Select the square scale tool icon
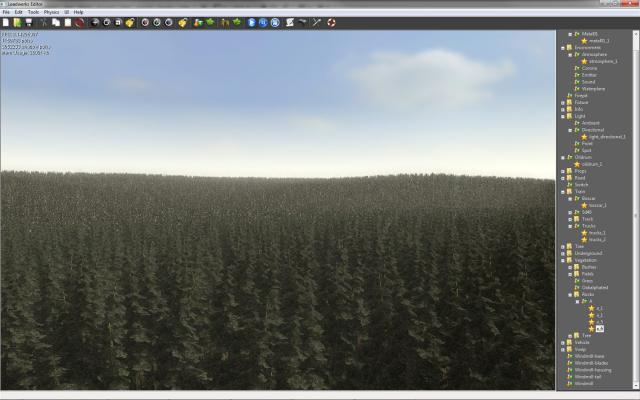The width and height of the screenshot is (640, 400). (x=118, y=22)
